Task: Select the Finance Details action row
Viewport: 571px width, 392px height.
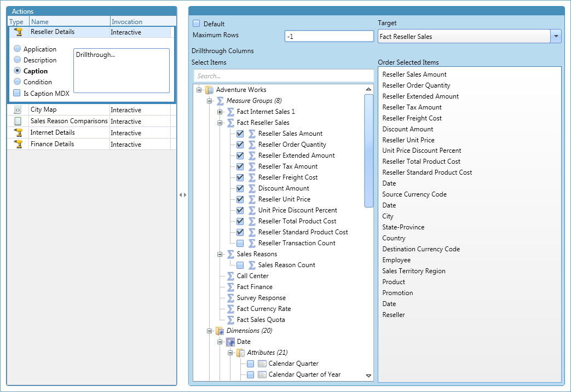Action: tap(92, 145)
